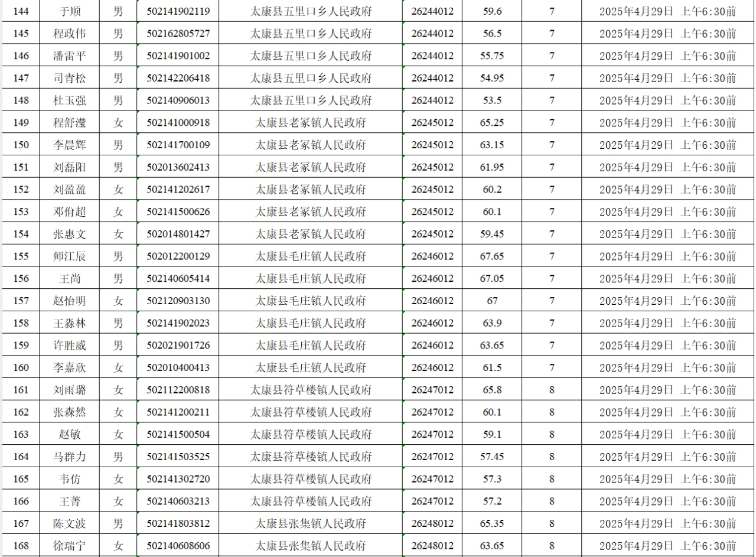Select the score cell 63.9
756x557 pixels.
[x=492, y=323]
